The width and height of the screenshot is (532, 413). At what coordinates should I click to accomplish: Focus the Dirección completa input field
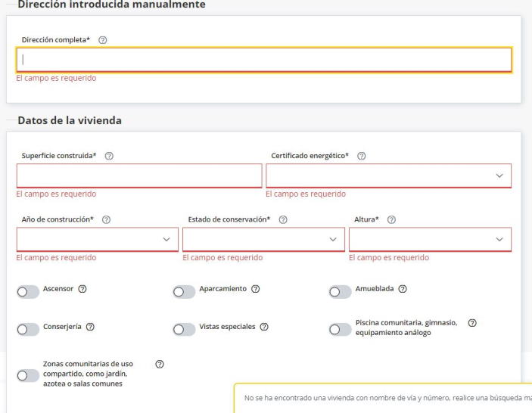click(264, 60)
